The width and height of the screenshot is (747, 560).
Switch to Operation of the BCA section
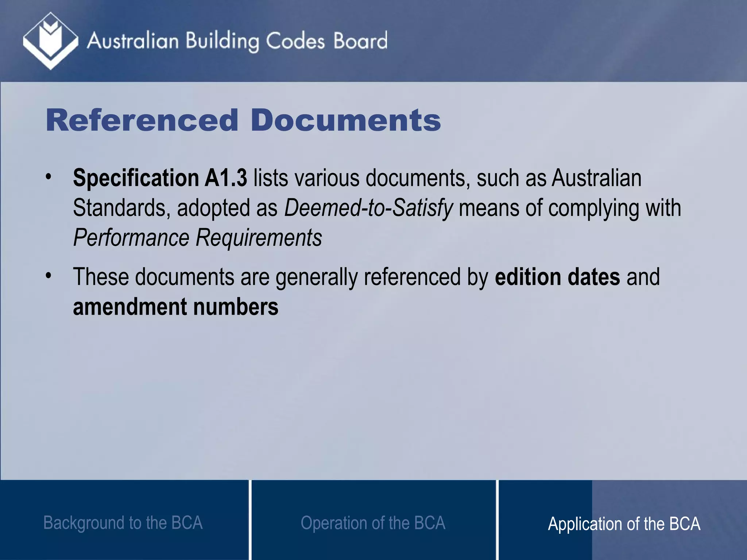coord(373,523)
